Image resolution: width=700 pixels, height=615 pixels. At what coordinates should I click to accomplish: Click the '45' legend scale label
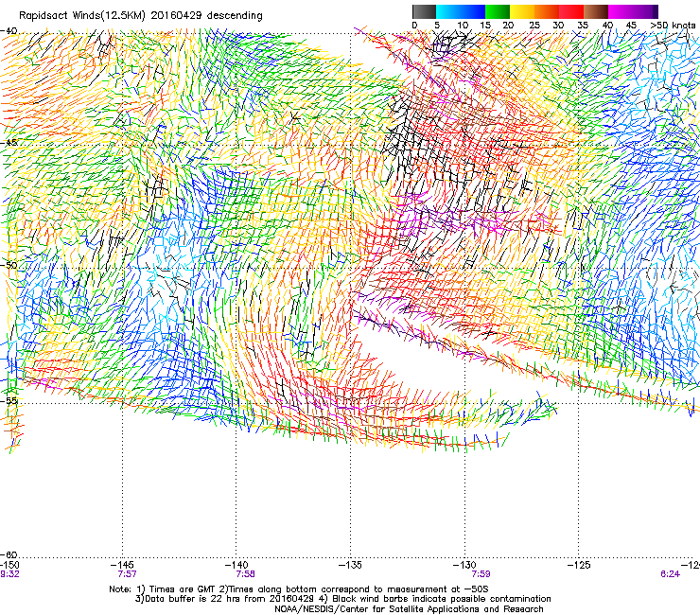click(x=631, y=26)
